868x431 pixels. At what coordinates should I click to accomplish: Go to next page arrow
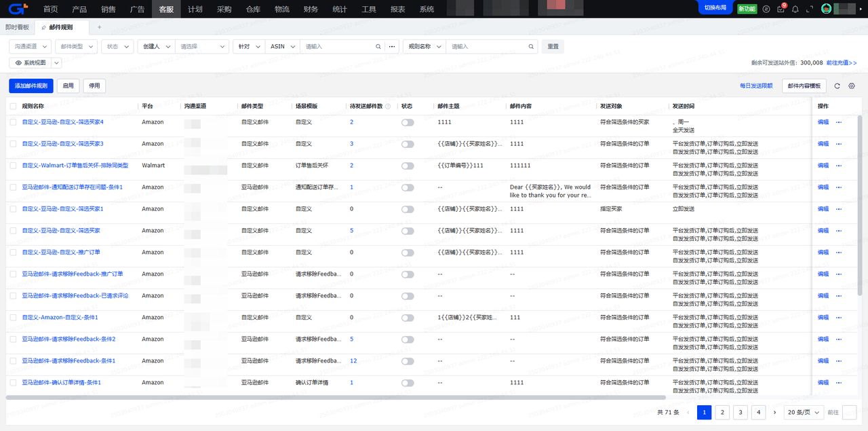(774, 412)
